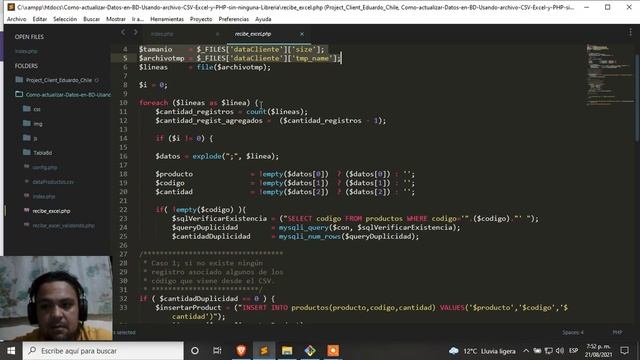Viewport: 640px width, 360px height.
Task: Click the weather cloud icon on taskbar
Action: [x=453, y=351]
